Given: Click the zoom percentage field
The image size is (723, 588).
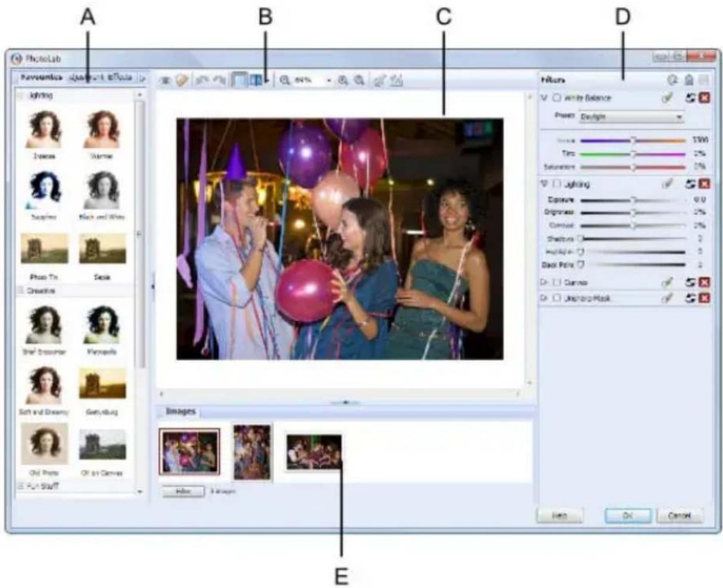Looking at the screenshot, I should 308,80.
